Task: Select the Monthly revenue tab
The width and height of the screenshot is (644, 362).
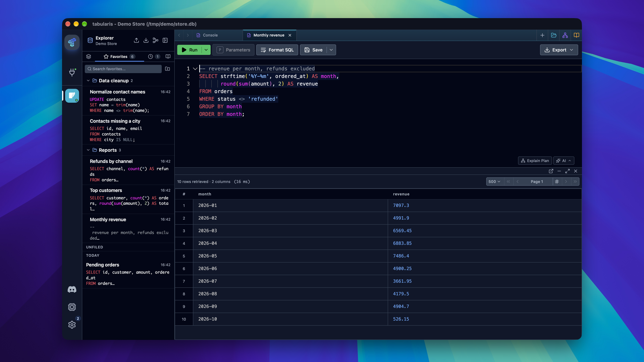Action: coord(269,35)
